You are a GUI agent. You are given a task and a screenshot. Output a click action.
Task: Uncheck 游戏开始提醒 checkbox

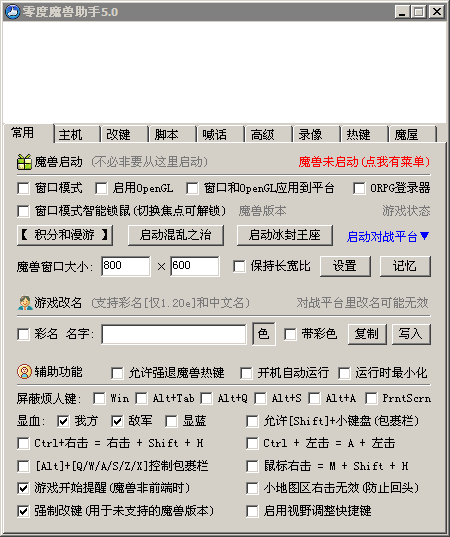point(23,488)
